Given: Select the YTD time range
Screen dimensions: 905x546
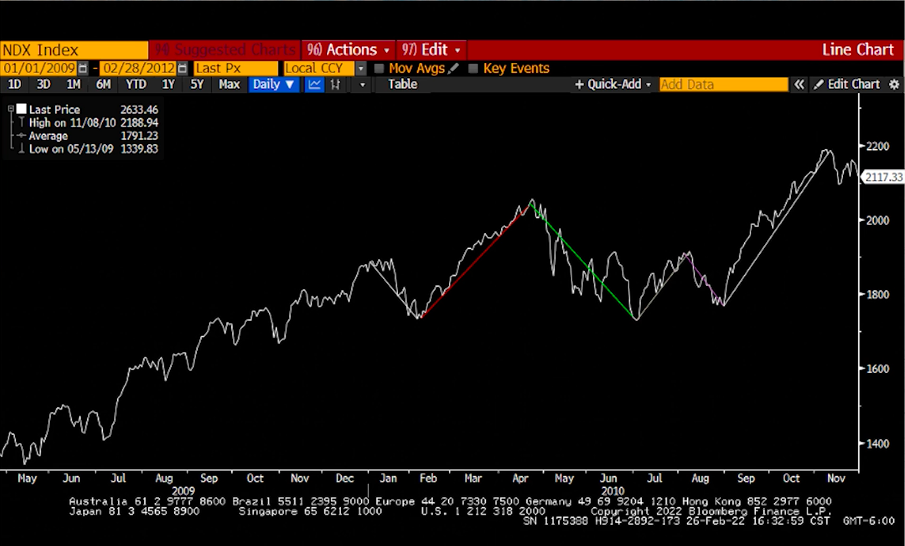Looking at the screenshot, I should click(x=136, y=85).
